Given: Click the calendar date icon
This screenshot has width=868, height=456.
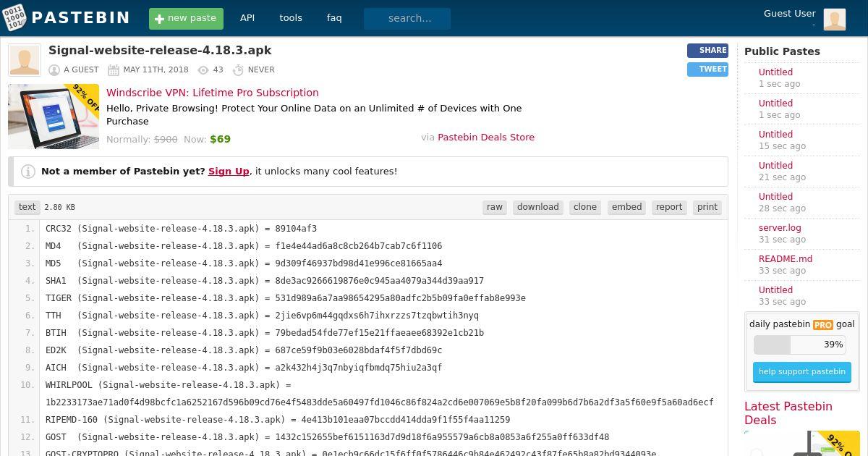Looking at the screenshot, I should click(x=114, y=70).
